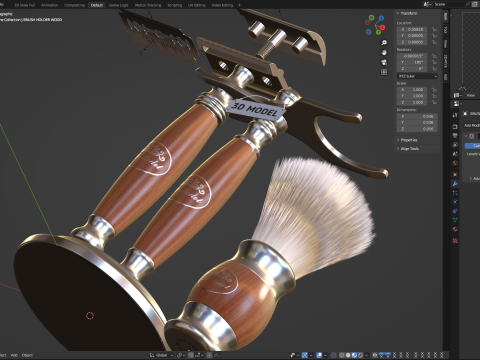Open the Game Logic workspace tab

point(119,5)
